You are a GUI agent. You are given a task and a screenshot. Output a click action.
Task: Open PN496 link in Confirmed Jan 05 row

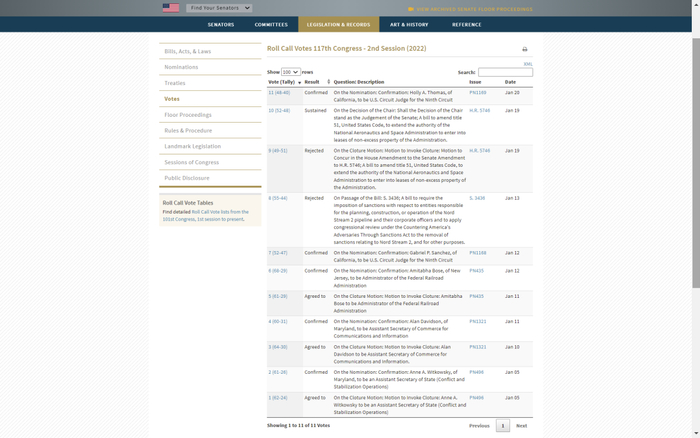click(x=476, y=372)
